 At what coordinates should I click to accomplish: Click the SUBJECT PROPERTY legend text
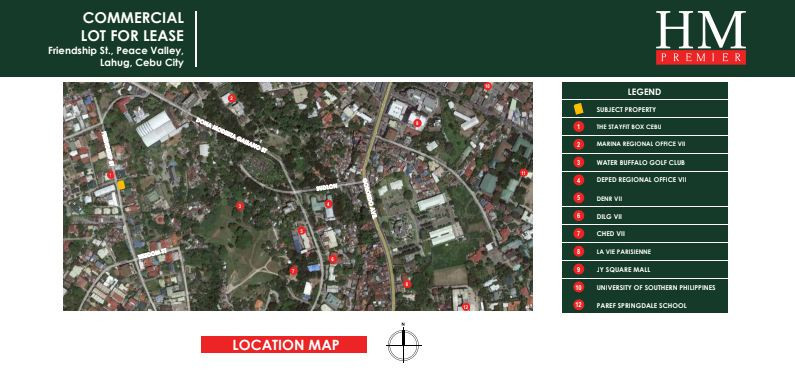pos(626,109)
